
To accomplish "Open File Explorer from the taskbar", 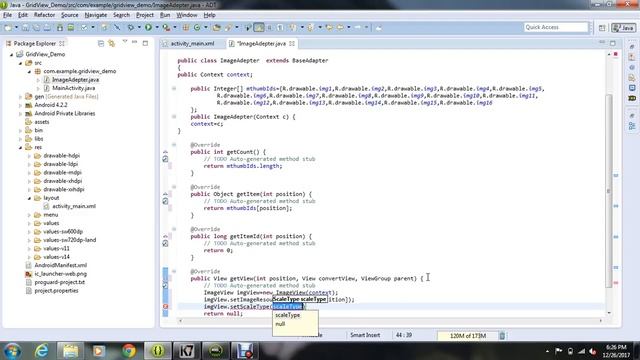I will (x=70, y=351).
